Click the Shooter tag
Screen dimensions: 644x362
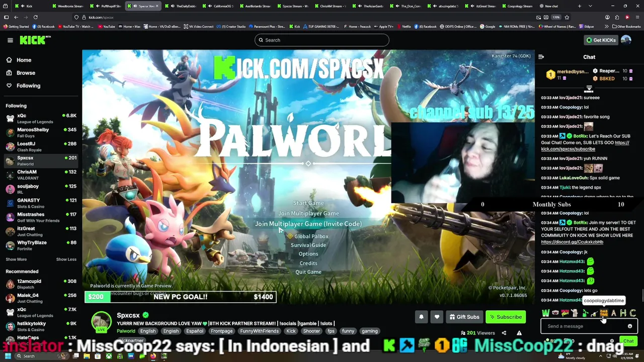coord(311,331)
